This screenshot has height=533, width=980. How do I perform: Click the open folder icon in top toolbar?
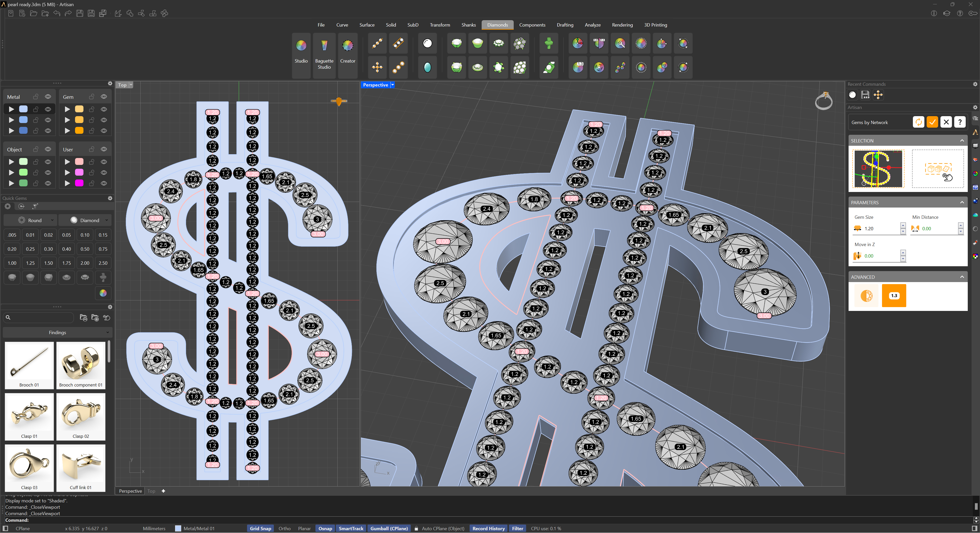33,14
